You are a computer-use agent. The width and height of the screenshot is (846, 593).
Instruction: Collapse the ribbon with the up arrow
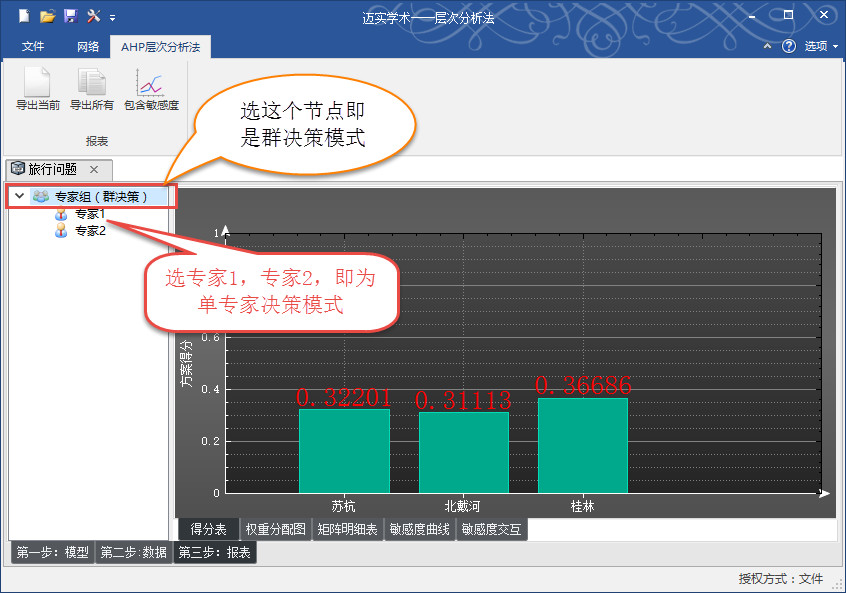767,46
